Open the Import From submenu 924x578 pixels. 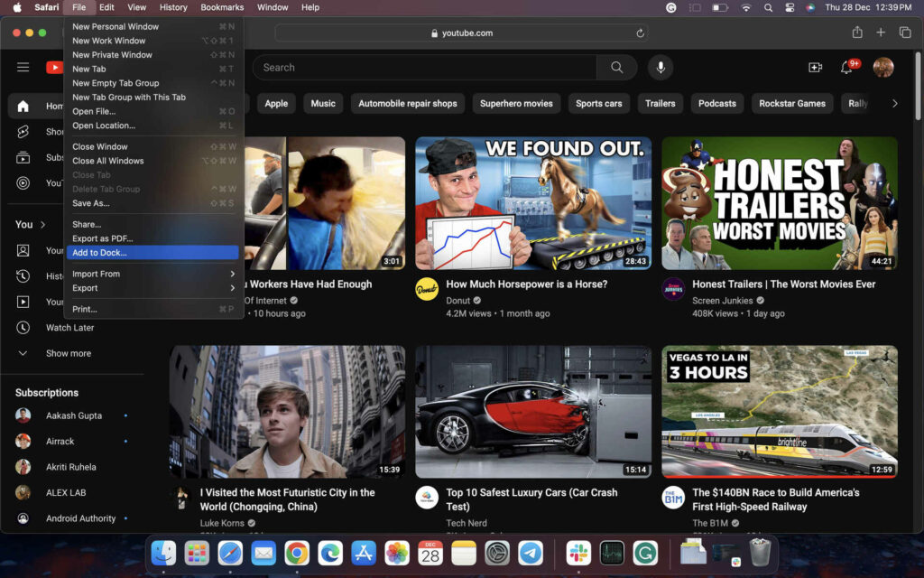(x=96, y=273)
